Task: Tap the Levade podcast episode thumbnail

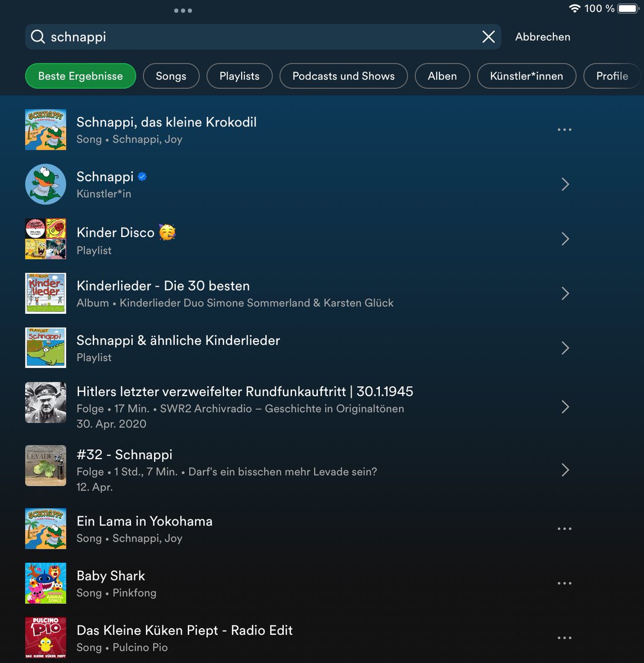Action: click(x=46, y=466)
